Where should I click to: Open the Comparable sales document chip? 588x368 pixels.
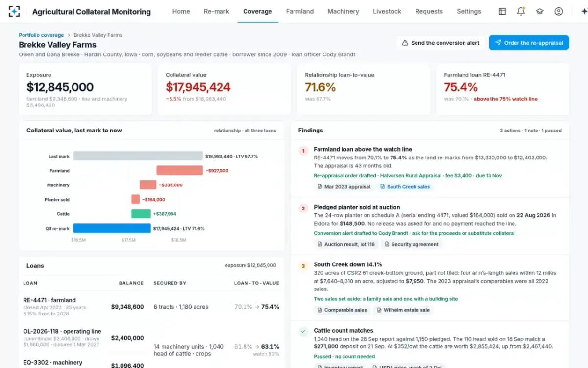tap(342, 310)
